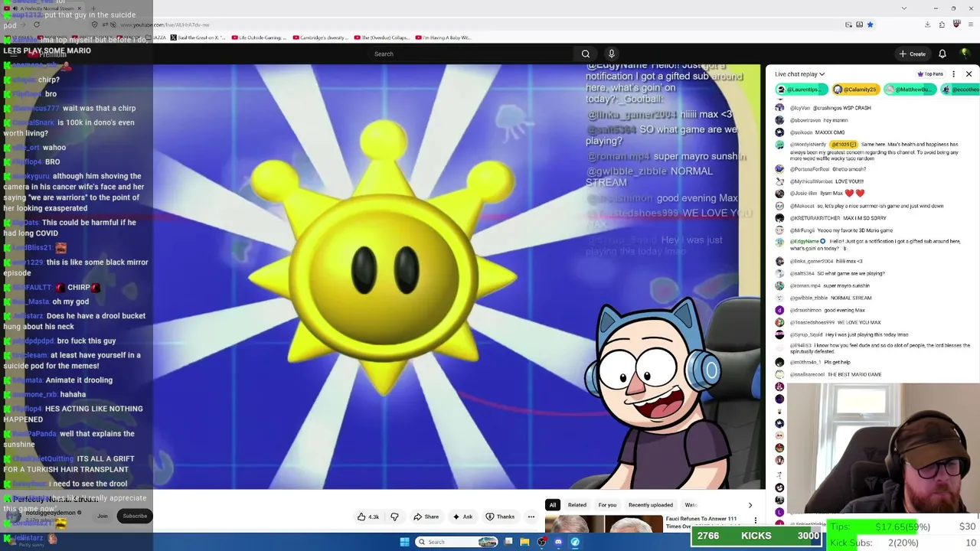Dislike the video with thumbs down
Viewport: 980px width, 551px height.
click(395, 517)
